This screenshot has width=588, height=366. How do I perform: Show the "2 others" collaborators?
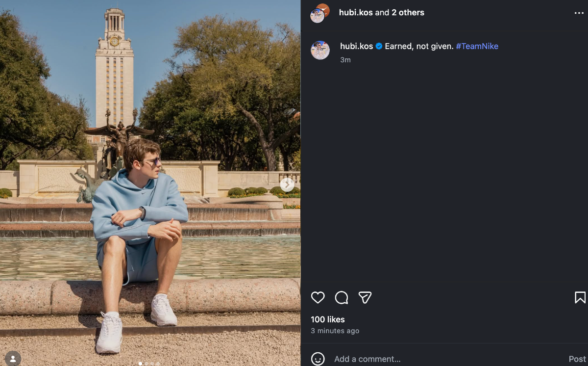coord(408,13)
